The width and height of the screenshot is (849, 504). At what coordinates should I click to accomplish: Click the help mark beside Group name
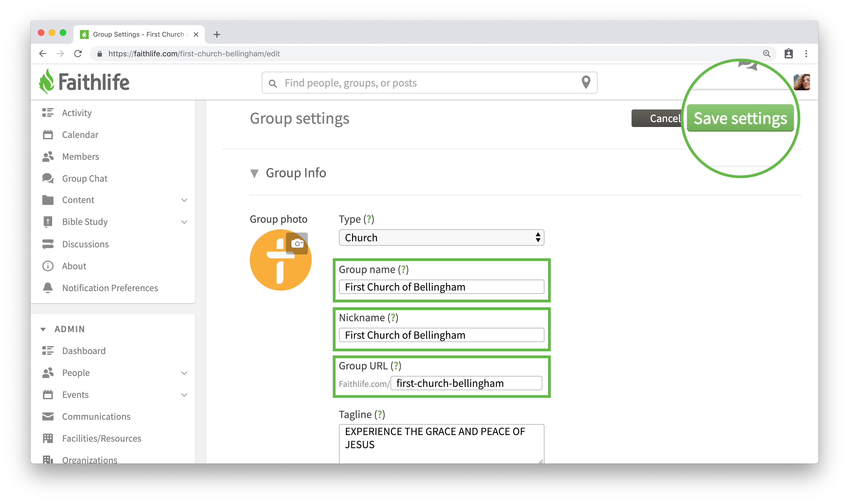point(403,269)
